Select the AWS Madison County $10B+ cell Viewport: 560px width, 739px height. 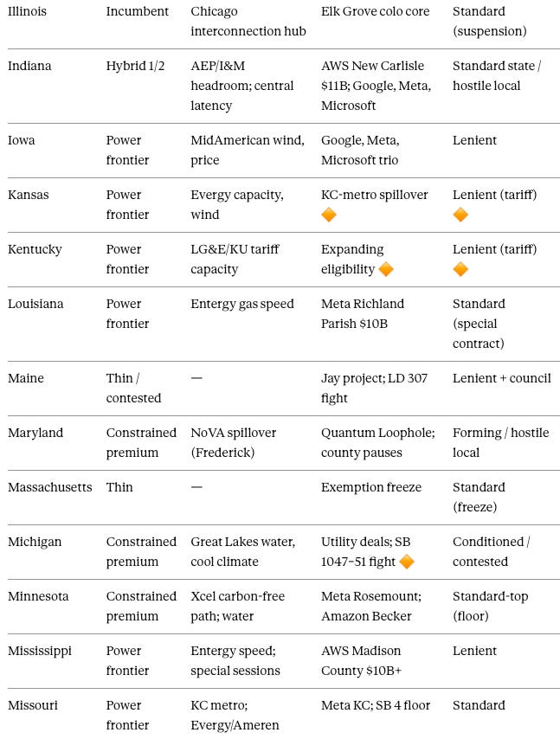(361, 661)
